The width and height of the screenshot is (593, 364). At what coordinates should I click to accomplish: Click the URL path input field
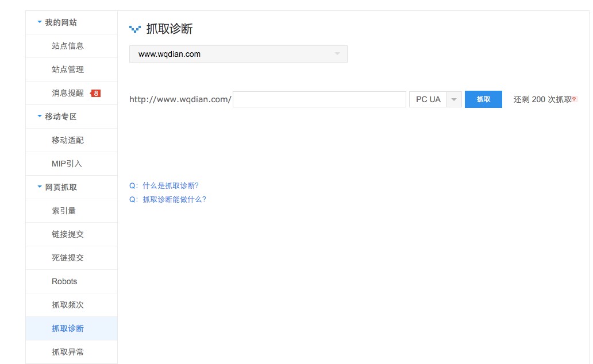point(319,99)
